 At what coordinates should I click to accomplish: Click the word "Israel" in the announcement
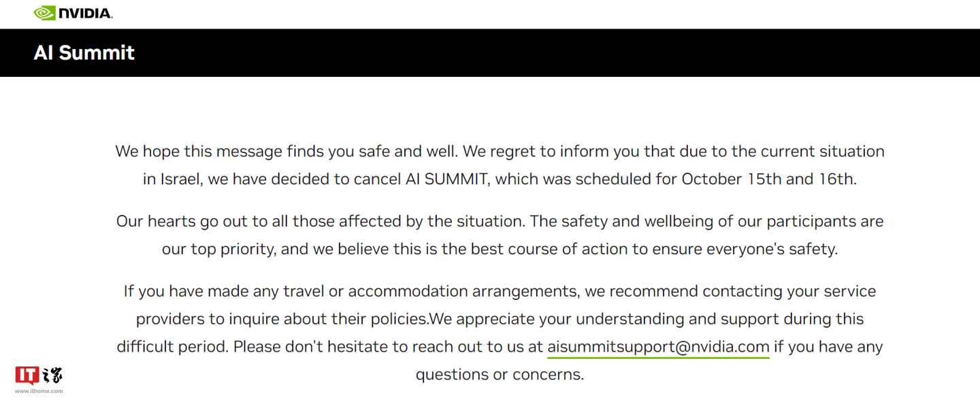pyautogui.click(x=182, y=179)
